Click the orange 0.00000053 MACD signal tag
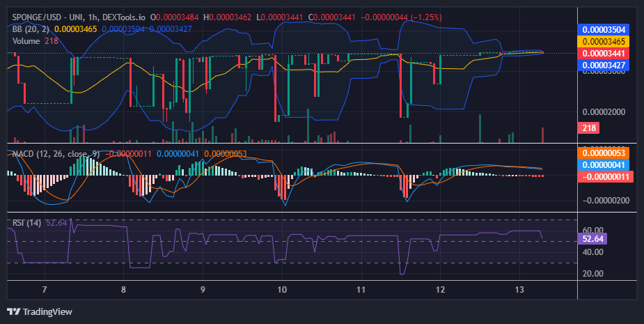The height and width of the screenshot is (324, 644). pos(604,153)
